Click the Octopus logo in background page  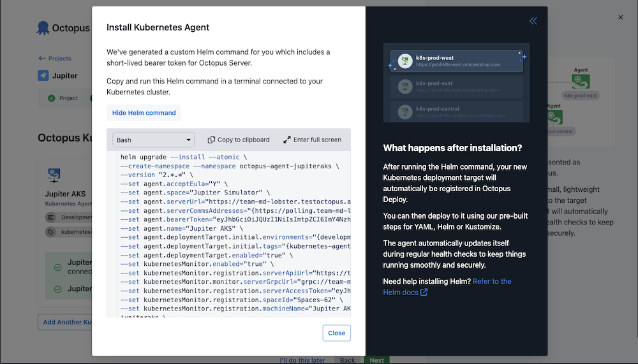pos(42,28)
